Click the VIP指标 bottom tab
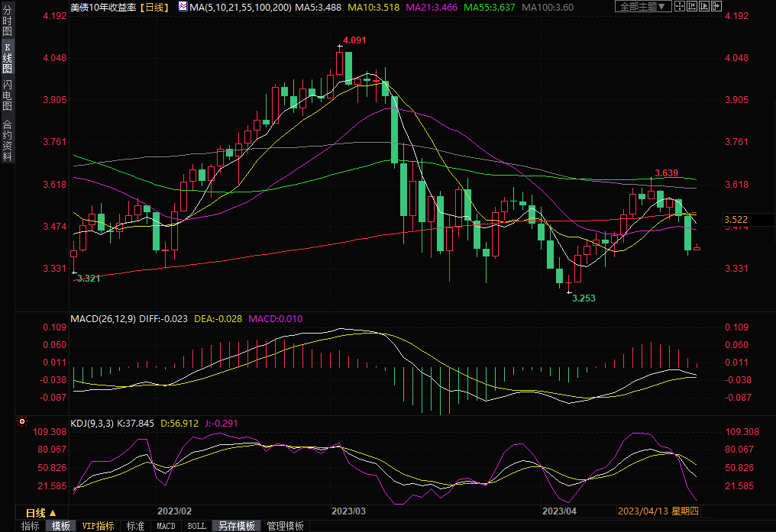The height and width of the screenshot is (532, 776). click(x=98, y=526)
